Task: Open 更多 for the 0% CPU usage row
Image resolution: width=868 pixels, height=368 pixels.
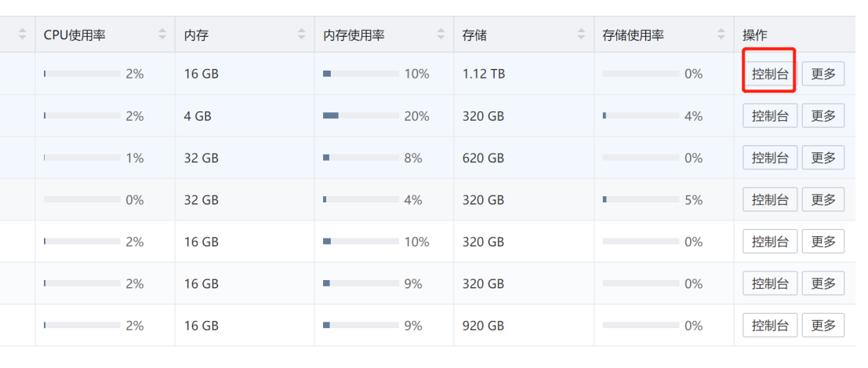Action: 823,200
